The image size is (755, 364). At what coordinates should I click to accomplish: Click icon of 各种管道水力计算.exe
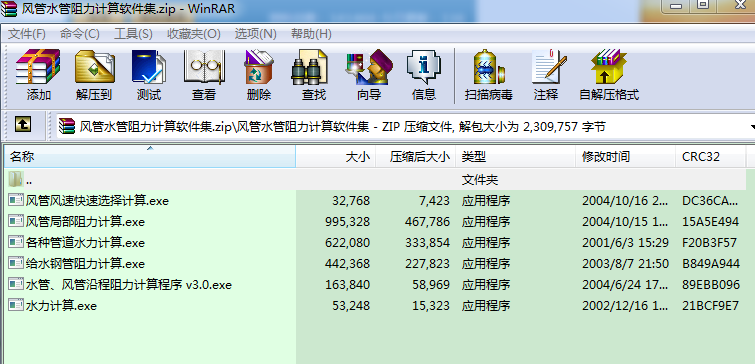tap(16, 242)
